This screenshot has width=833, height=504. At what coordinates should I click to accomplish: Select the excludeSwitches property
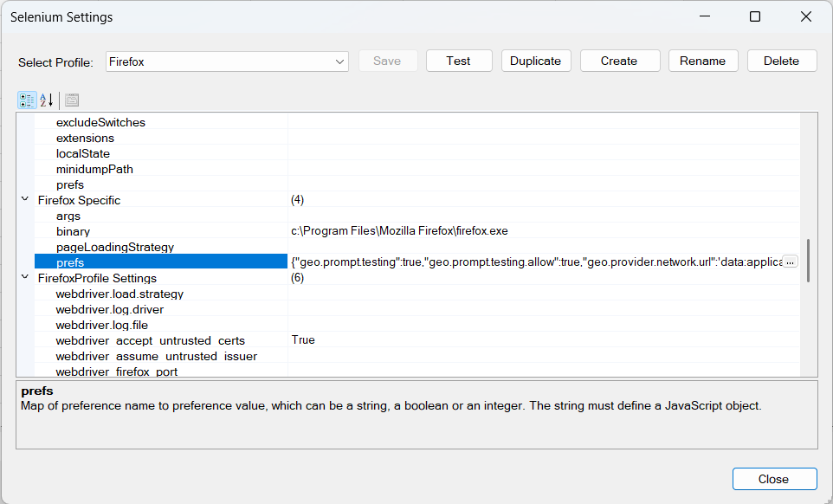[x=100, y=123]
